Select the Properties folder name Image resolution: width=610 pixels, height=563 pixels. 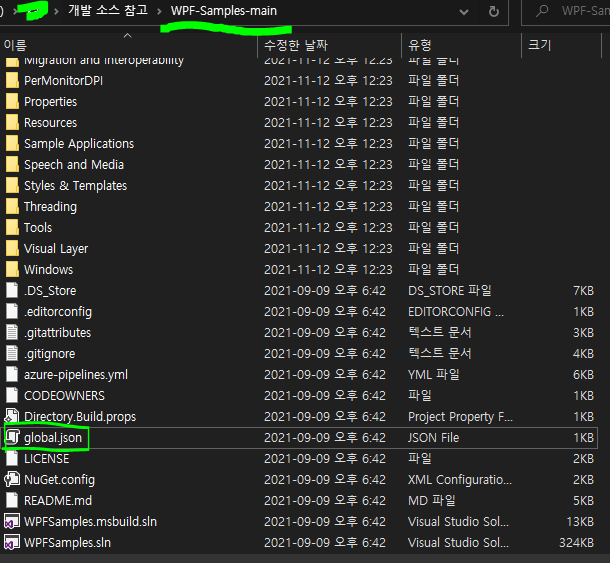51,102
